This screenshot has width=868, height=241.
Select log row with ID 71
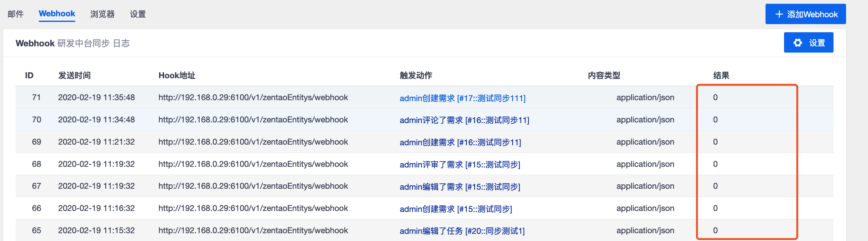(x=36, y=98)
